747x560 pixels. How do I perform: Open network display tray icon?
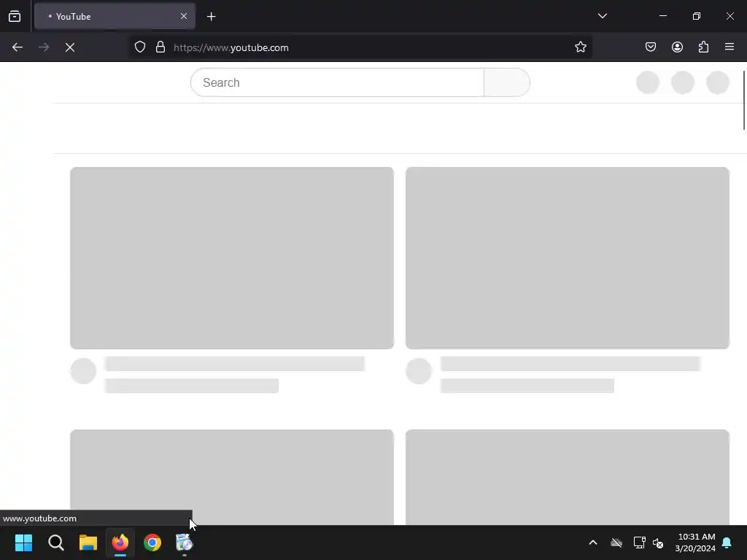pos(639,542)
